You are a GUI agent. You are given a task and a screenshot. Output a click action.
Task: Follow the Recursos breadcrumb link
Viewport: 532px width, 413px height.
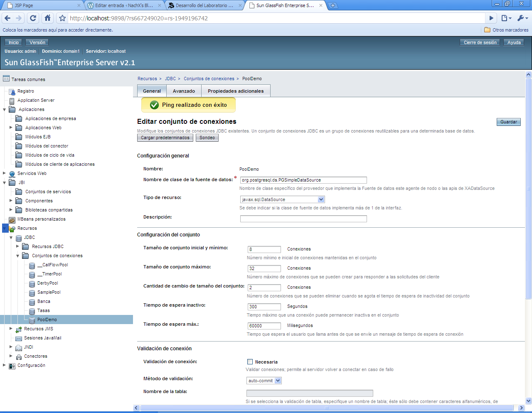tap(147, 79)
